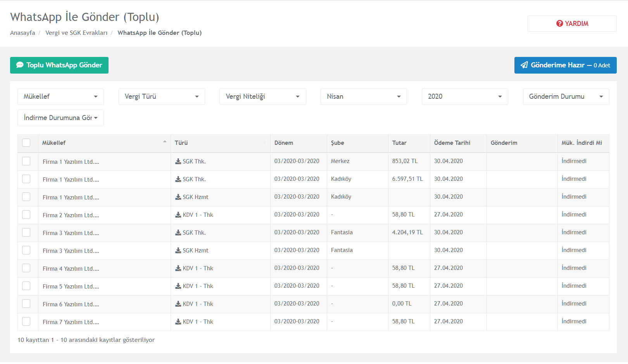This screenshot has width=628, height=364.
Task: Click İndirmedi status in Firma 5 row
Action: pos(574,286)
